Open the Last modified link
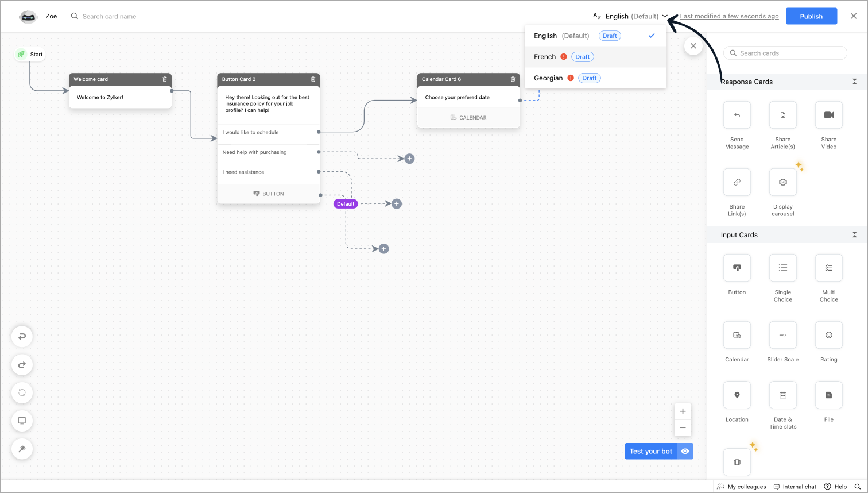This screenshot has height=493, width=868. coord(729,16)
